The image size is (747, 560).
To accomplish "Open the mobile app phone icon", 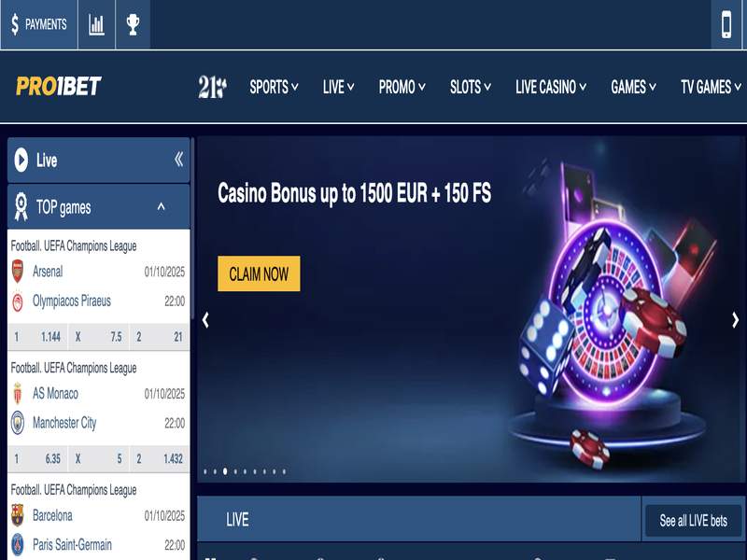I will pos(726,24).
